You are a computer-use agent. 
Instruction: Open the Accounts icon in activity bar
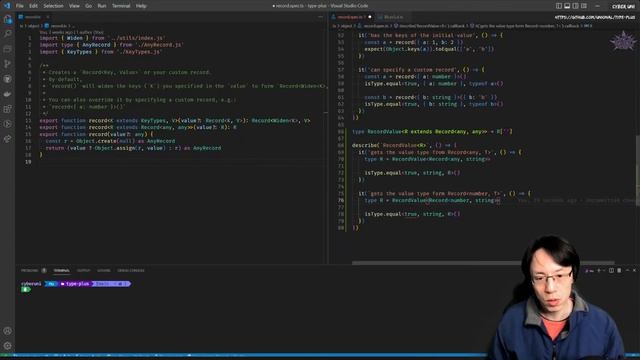(7, 331)
